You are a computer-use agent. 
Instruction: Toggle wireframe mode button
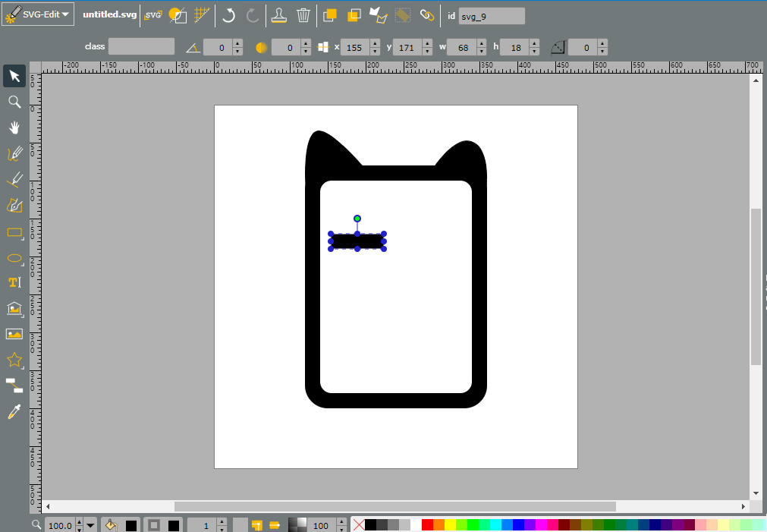(178, 15)
